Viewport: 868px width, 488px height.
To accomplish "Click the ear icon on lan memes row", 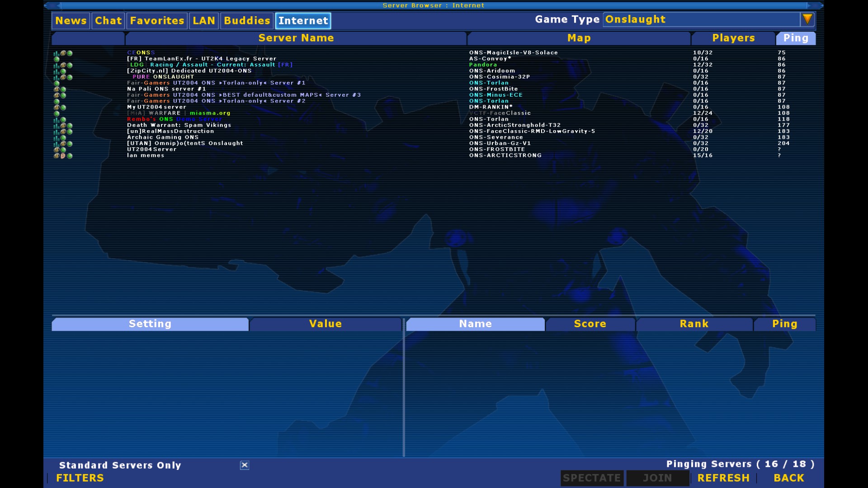I will click(x=63, y=156).
